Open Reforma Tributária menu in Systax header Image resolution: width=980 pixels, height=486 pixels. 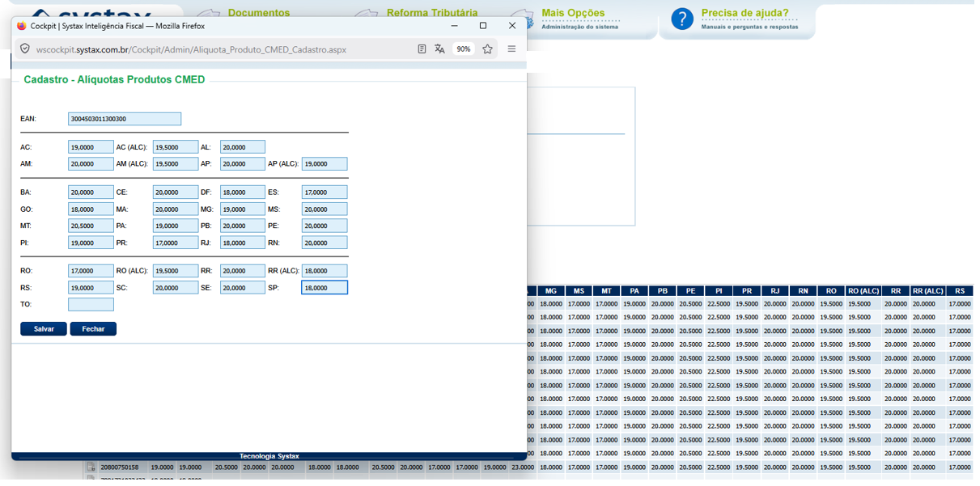(432, 13)
